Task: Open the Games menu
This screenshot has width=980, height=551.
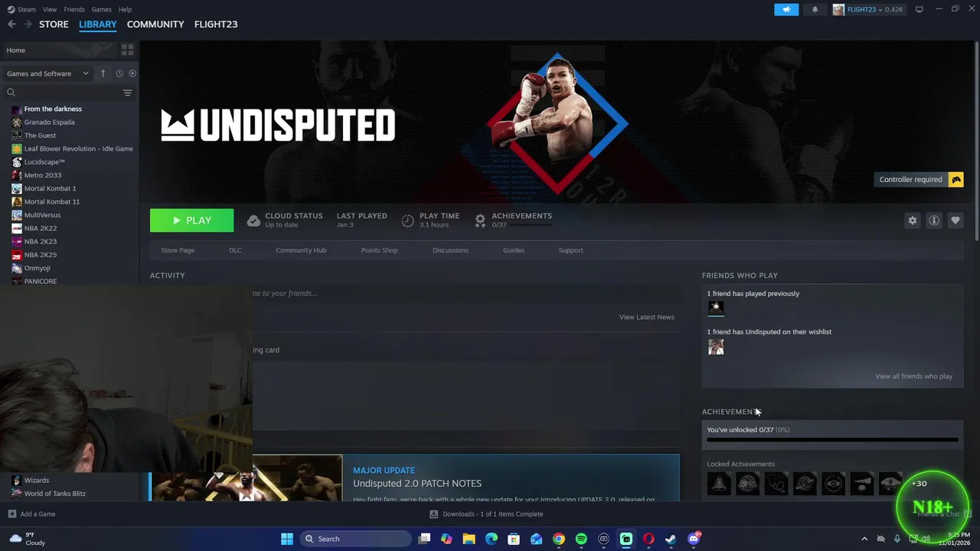Action: (x=101, y=9)
